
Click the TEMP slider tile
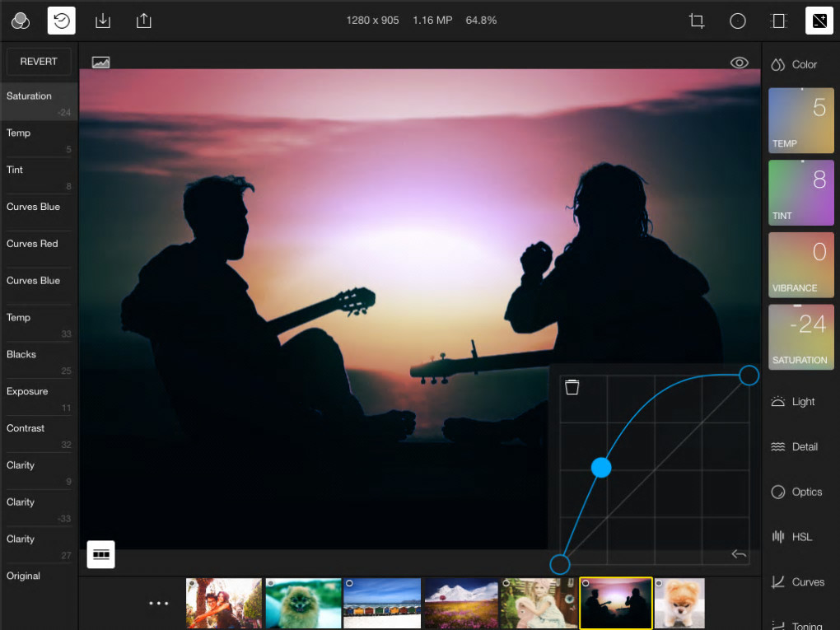tap(801, 120)
